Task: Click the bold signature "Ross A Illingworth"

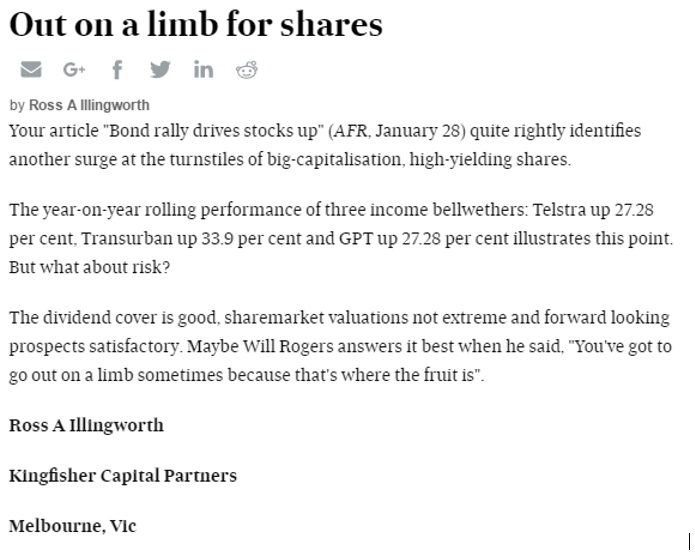Action: tap(86, 425)
